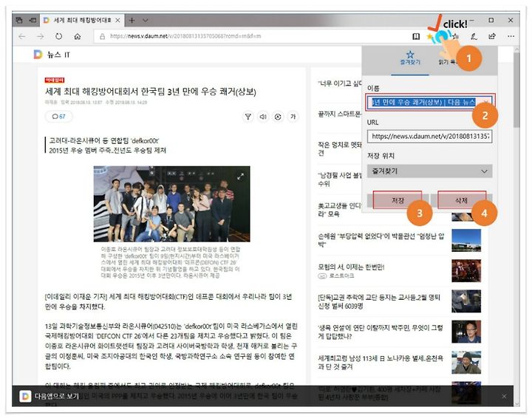Click the group team photo
532x418 pixels.
[171, 204]
